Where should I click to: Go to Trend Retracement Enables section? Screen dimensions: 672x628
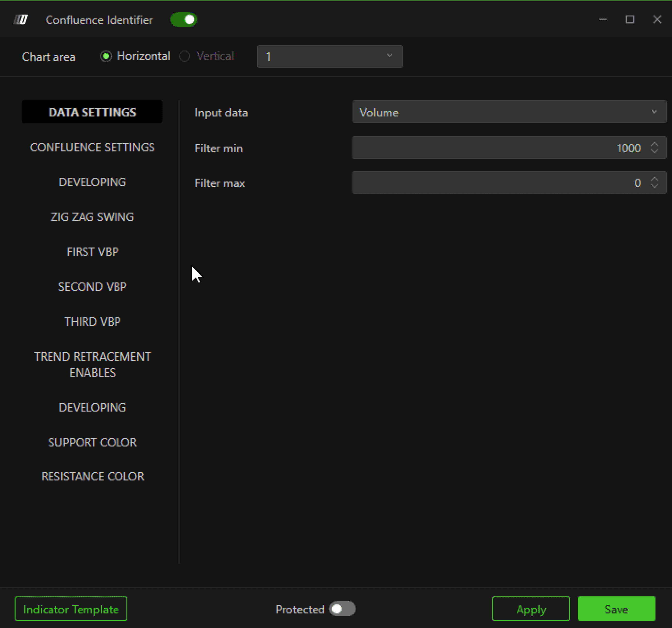point(92,364)
